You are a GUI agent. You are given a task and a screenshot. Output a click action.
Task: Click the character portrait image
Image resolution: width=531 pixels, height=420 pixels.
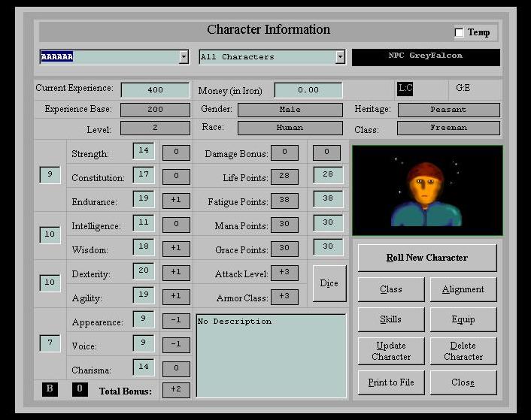point(426,190)
